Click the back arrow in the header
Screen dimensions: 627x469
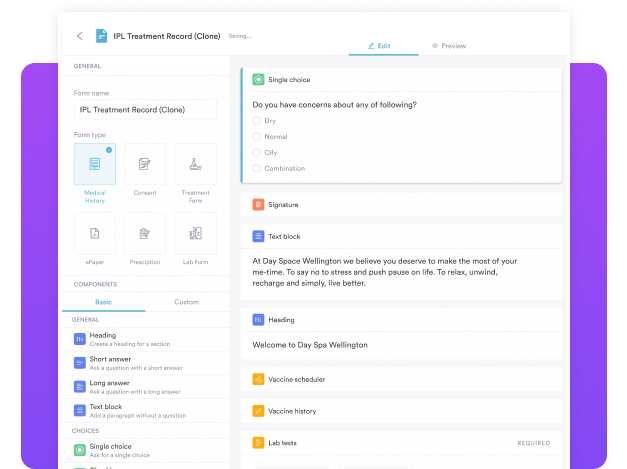(x=80, y=36)
